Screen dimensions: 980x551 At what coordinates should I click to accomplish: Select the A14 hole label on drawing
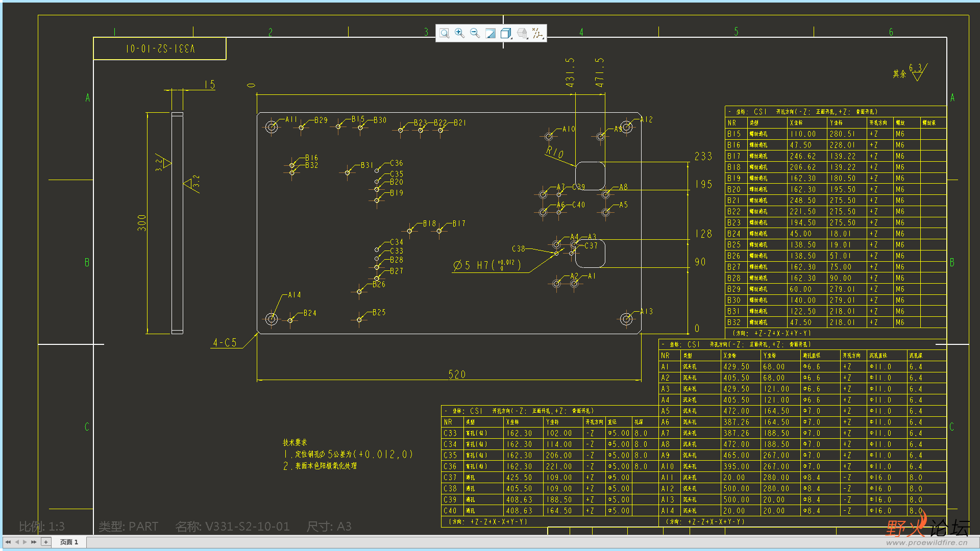coord(295,295)
